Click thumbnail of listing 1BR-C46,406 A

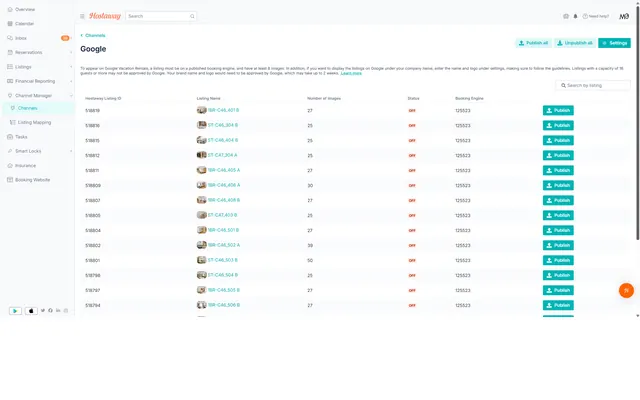tap(202, 185)
